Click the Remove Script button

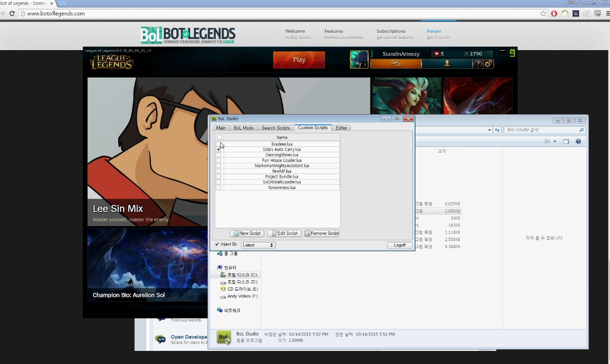[322, 233]
